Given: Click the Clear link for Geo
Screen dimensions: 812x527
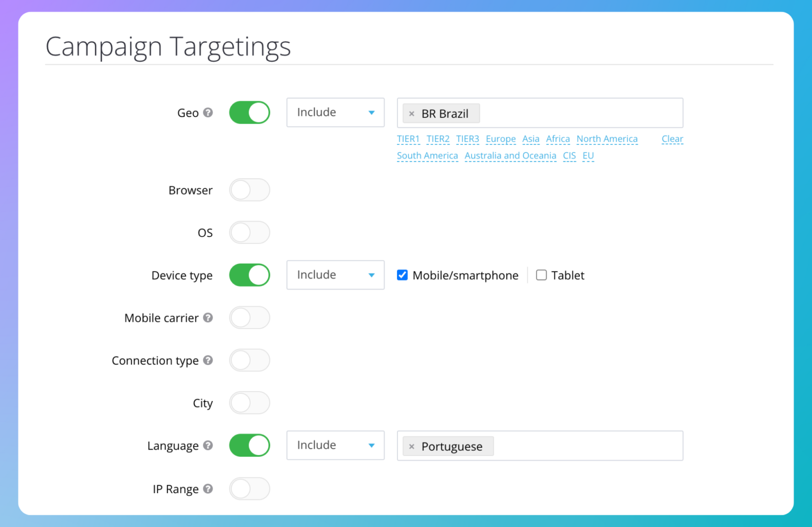Looking at the screenshot, I should tap(672, 139).
